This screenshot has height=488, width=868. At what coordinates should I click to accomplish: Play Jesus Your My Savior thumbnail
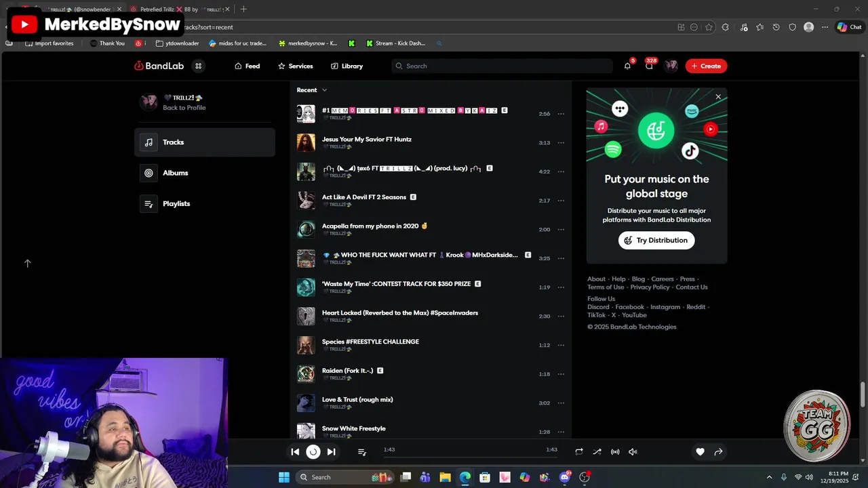(306, 143)
